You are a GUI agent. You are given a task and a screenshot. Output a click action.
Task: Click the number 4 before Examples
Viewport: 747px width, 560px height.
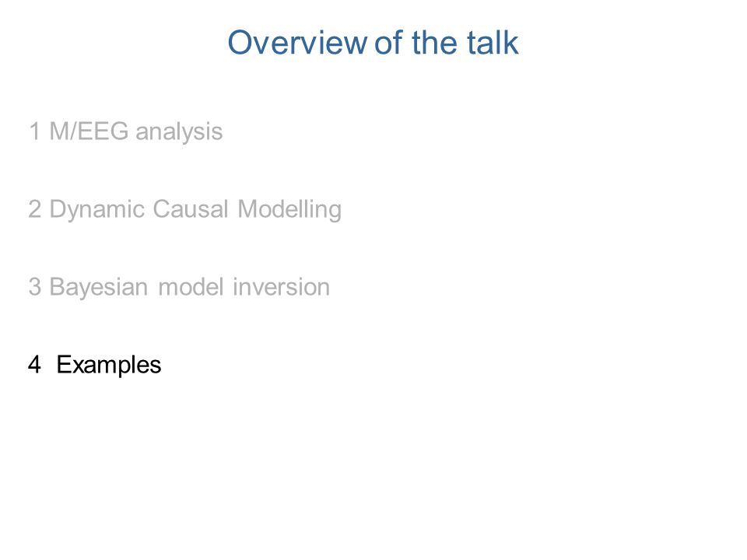34,364
